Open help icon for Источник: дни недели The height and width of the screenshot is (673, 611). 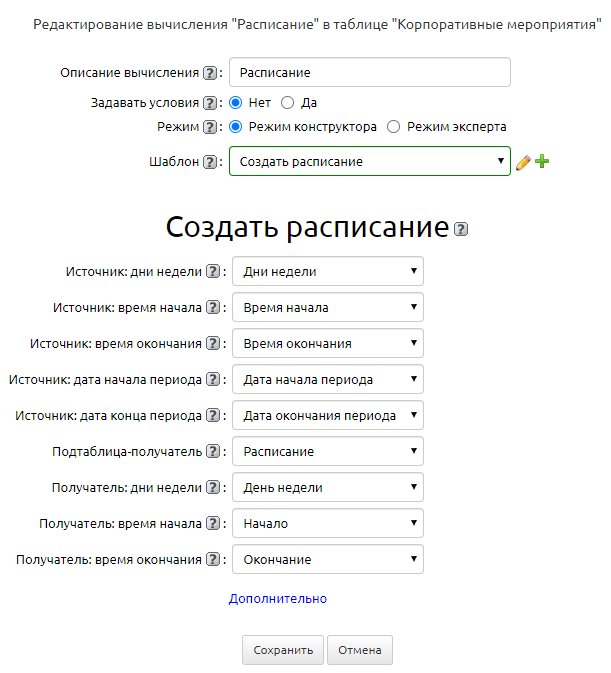click(213, 271)
